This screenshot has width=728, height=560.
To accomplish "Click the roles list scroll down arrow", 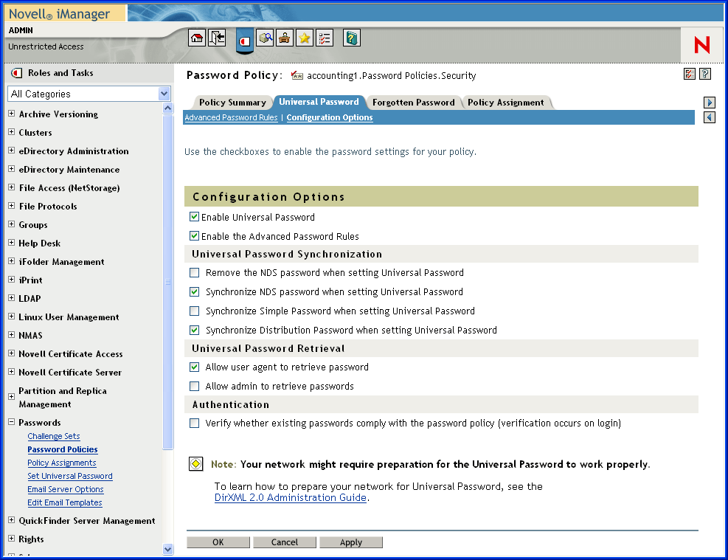I will pos(168,550).
